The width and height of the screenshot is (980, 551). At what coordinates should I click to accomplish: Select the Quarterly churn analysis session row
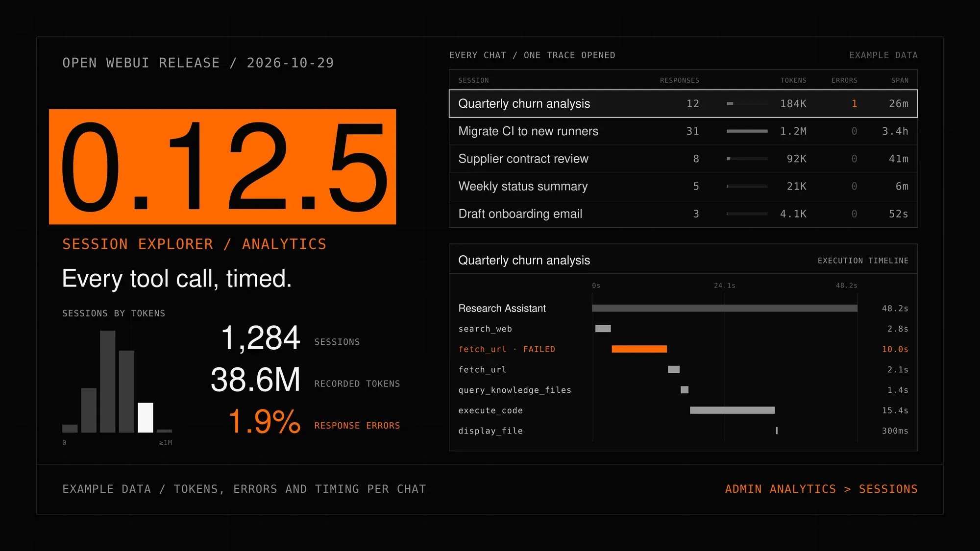683,103
